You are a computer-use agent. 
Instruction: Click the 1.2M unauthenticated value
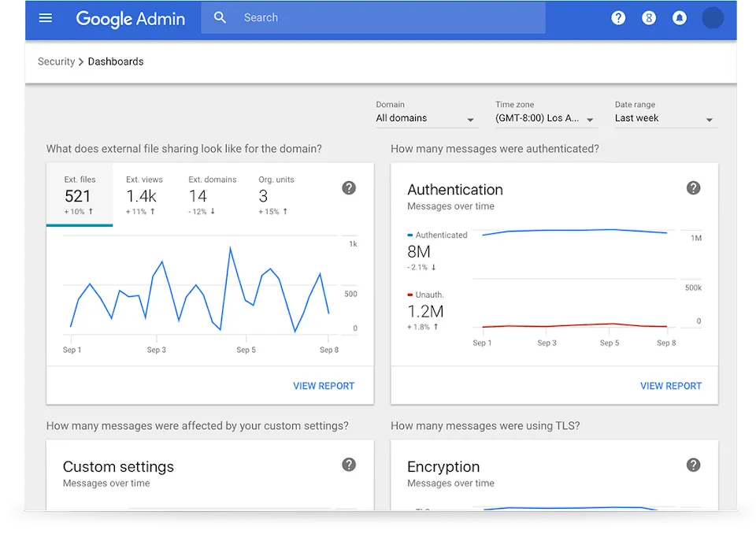point(425,312)
